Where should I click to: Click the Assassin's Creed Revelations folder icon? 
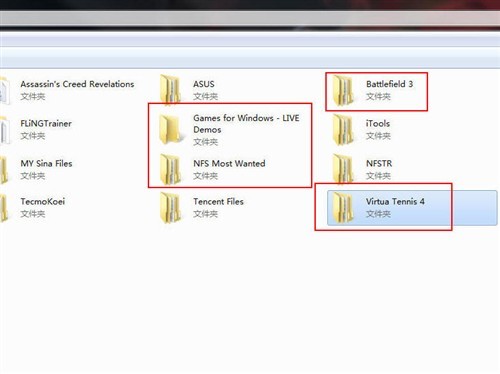tap(5, 90)
